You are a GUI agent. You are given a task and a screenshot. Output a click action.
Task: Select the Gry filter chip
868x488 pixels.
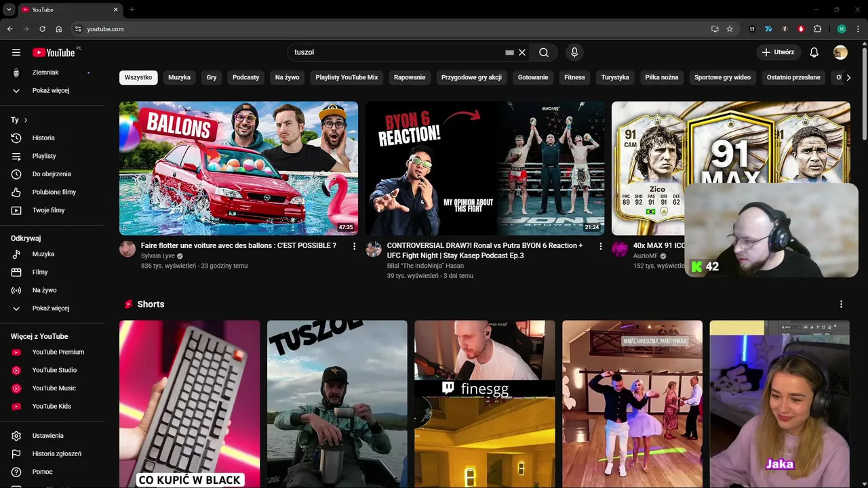[212, 77]
